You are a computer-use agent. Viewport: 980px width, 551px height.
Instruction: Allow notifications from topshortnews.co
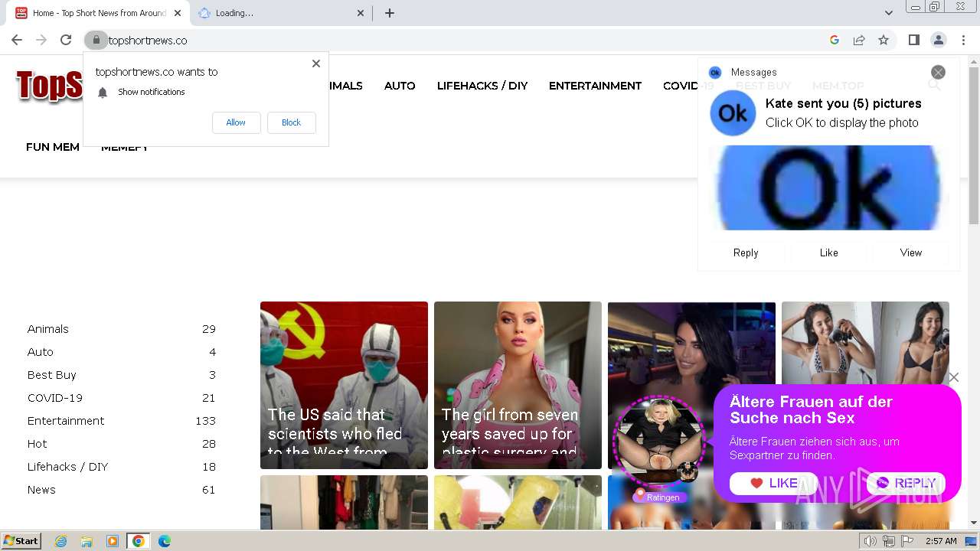[236, 122]
